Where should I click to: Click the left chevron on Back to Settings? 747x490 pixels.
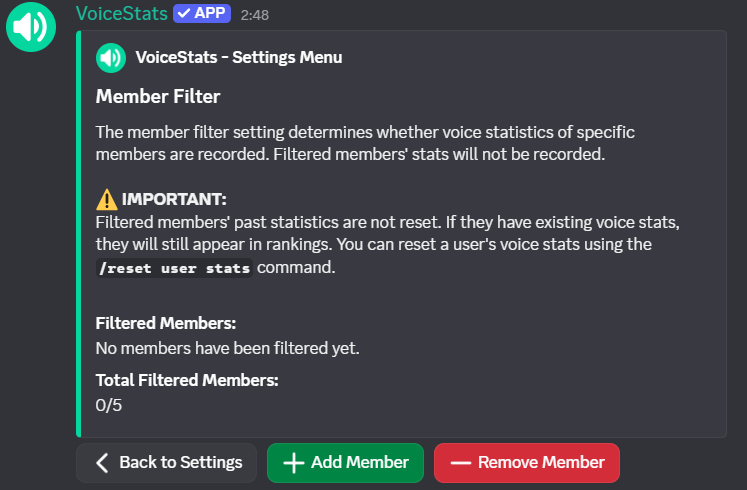click(102, 463)
